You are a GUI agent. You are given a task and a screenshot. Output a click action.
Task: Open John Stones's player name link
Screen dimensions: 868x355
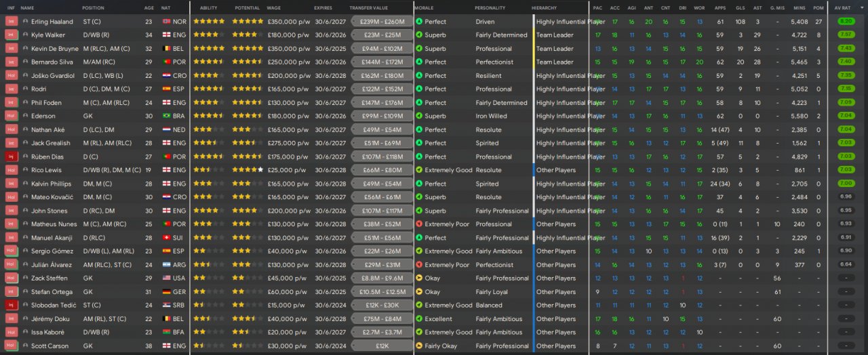click(48, 211)
